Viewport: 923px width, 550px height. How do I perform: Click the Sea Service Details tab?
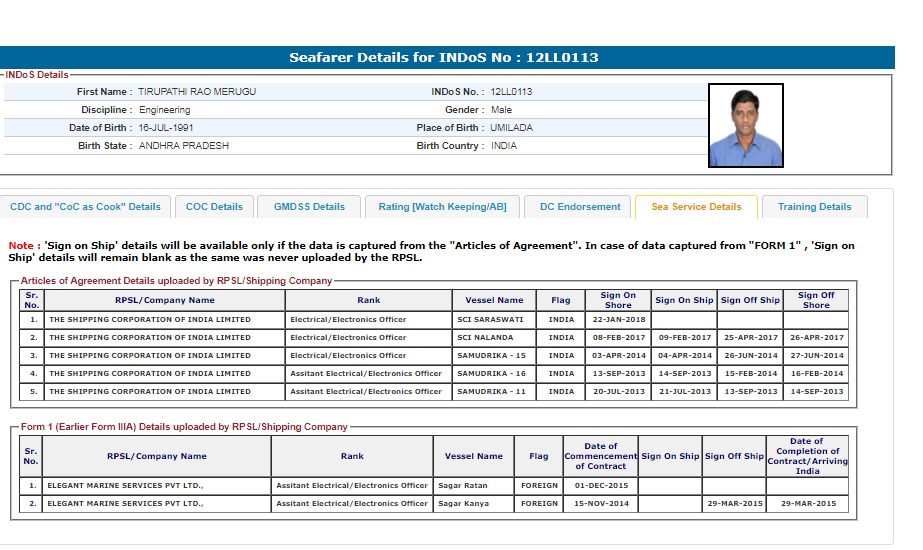tap(696, 207)
